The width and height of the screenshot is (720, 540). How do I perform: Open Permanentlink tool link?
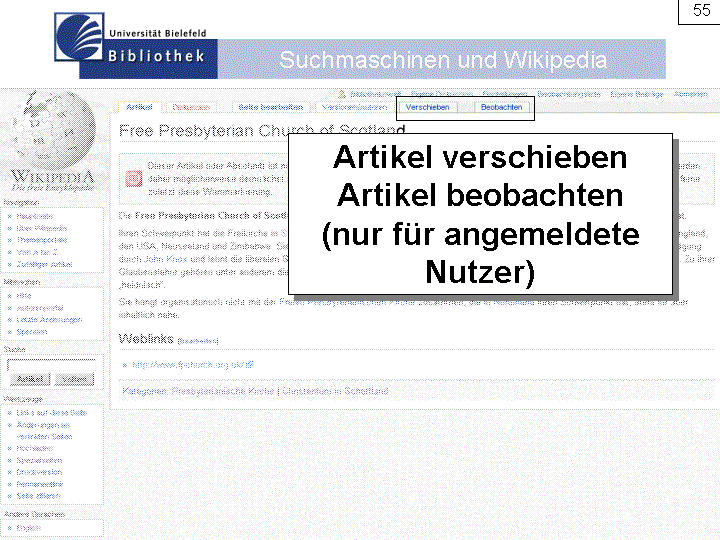point(39,484)
